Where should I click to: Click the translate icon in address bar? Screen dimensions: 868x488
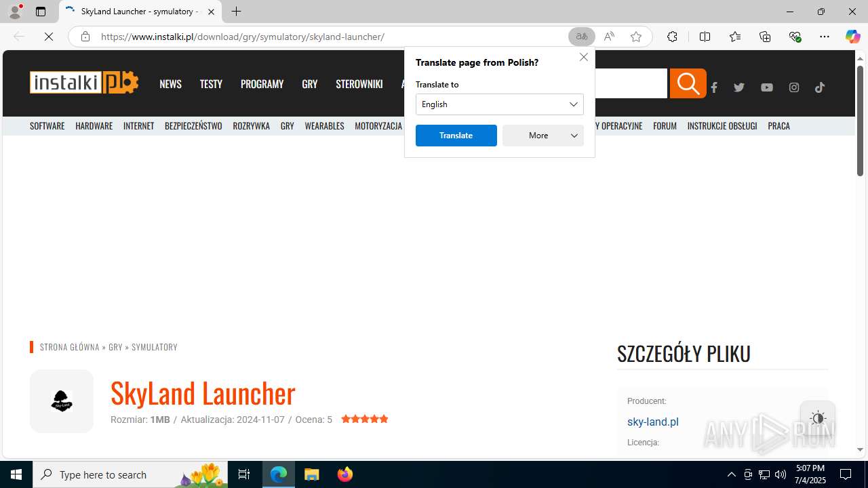[582, 37]
